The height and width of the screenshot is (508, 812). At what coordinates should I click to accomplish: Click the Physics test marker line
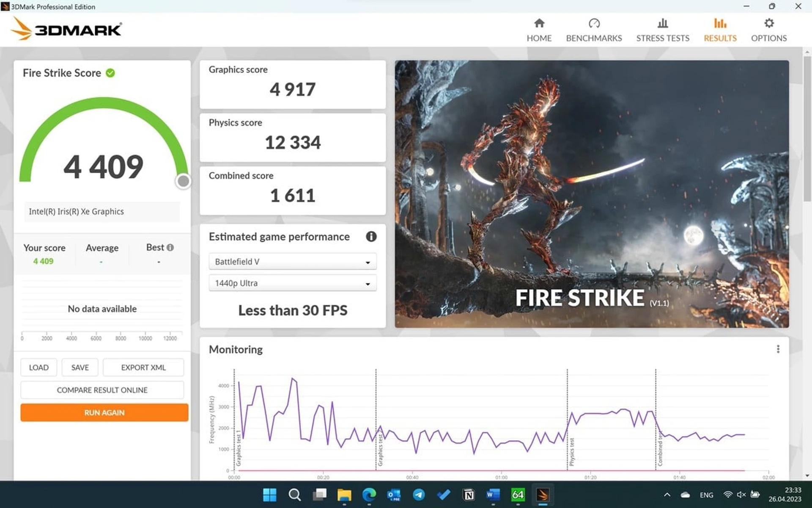click(x=567, y=419)
